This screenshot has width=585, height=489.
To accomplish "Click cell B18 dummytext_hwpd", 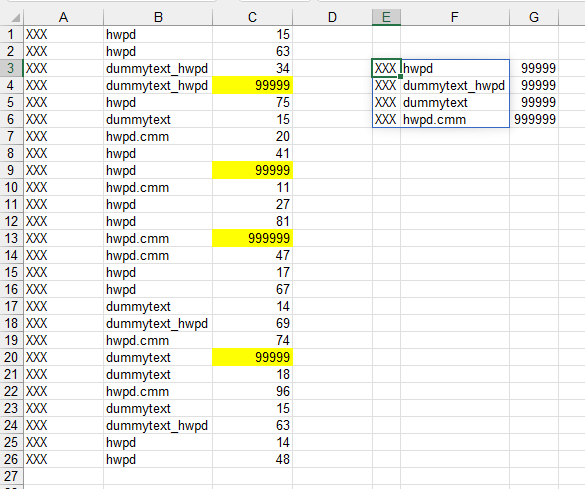I will tap(158, 323).
